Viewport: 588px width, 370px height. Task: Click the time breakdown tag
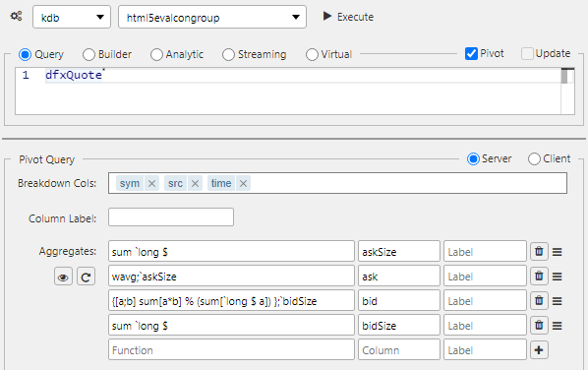click(221, 183)
